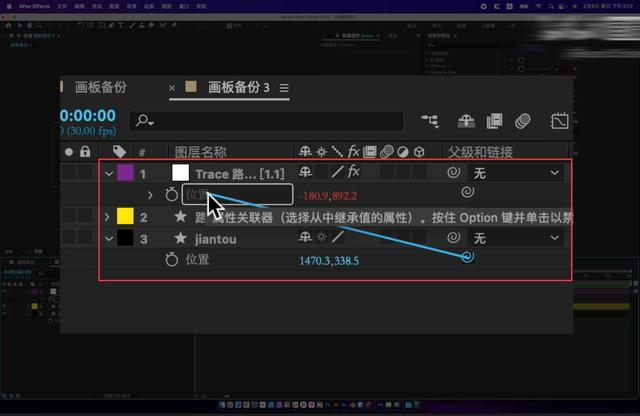
Task: Select the jiantou layer name
Action: coord(216,239)
